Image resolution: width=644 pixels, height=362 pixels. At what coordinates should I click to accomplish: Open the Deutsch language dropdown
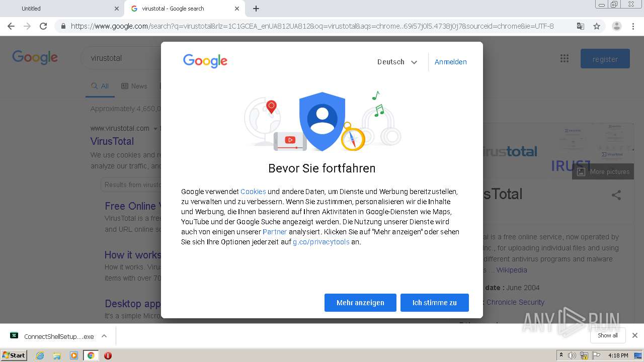coord(397,62)
